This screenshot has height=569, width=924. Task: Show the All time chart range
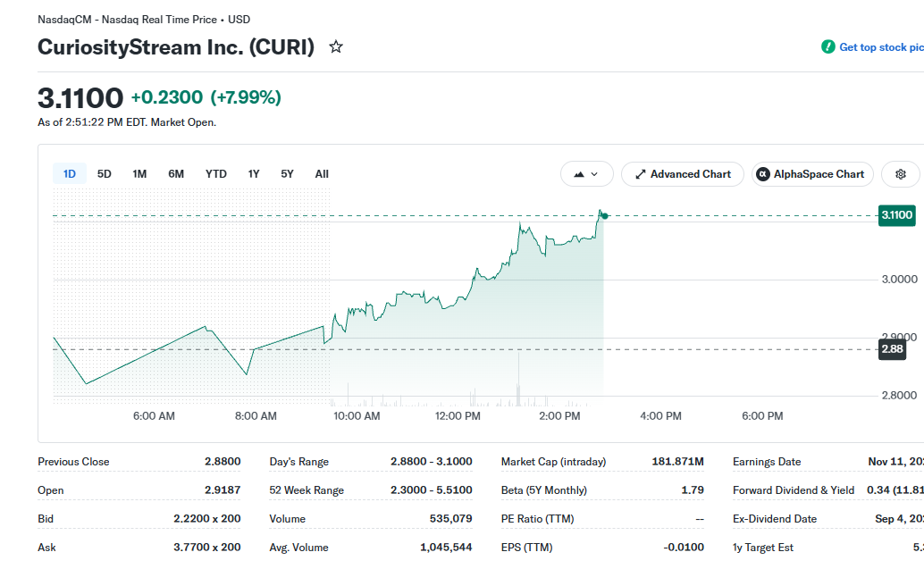click(x=322, y=174)
